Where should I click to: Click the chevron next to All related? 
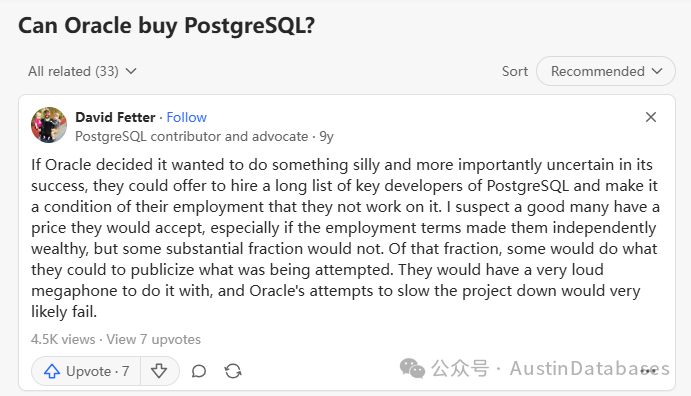(x=131, y=71)
